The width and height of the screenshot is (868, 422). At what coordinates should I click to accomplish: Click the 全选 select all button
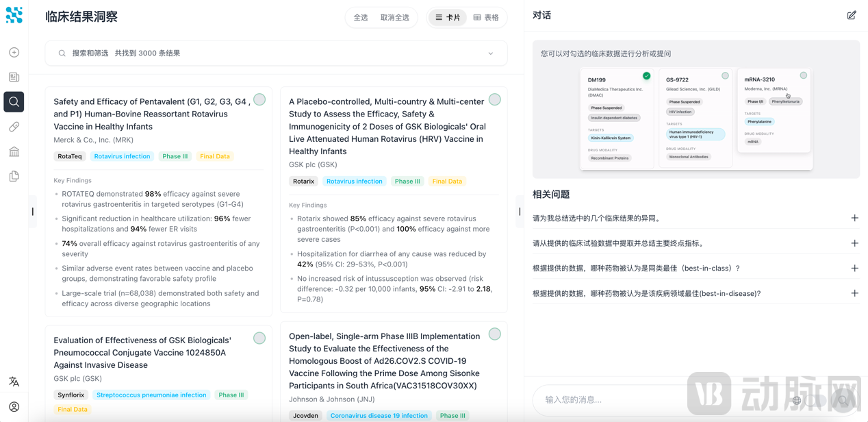tap(361, 18)
